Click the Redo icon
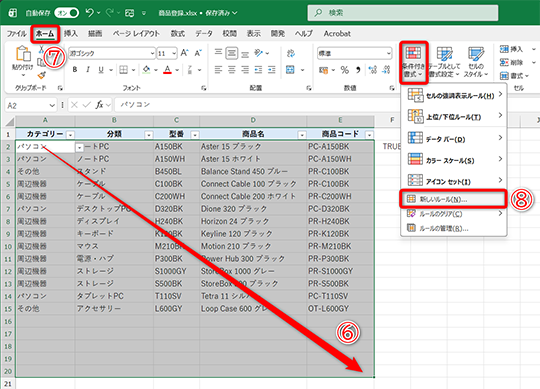 pos(110,13)
